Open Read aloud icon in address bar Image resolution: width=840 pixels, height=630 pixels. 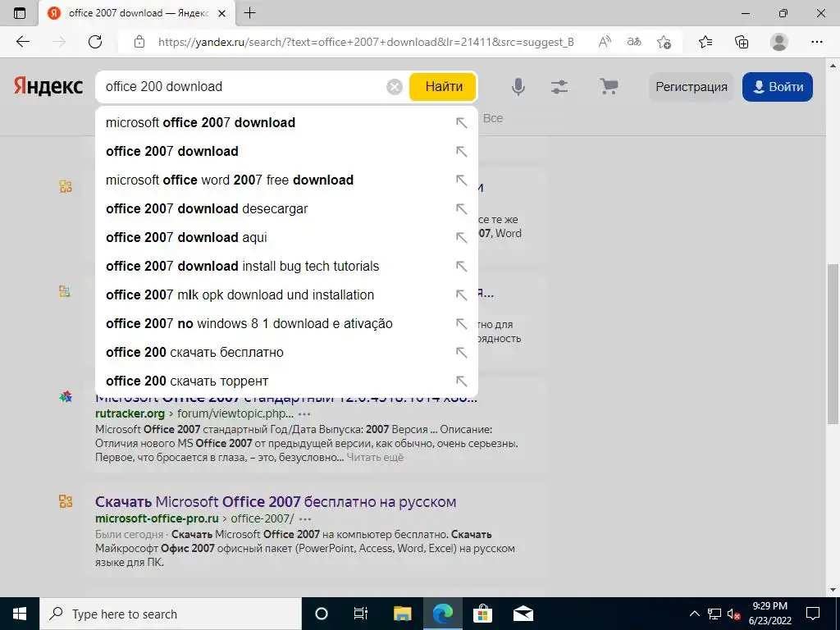605,42
